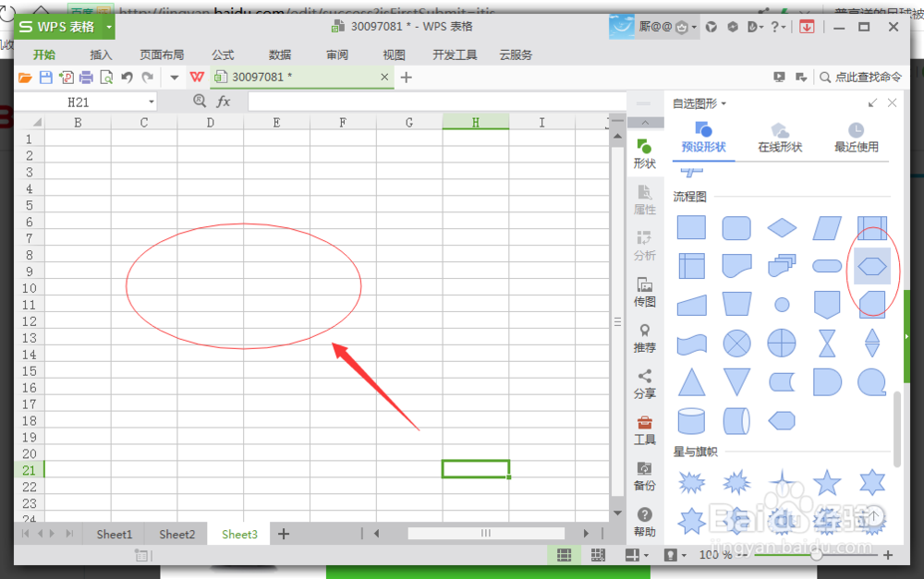Open the WPS 表格 application menu dropdown
The height and width of the screenshot is (579, 924).
pyautogui.click(x=109, y=27)
